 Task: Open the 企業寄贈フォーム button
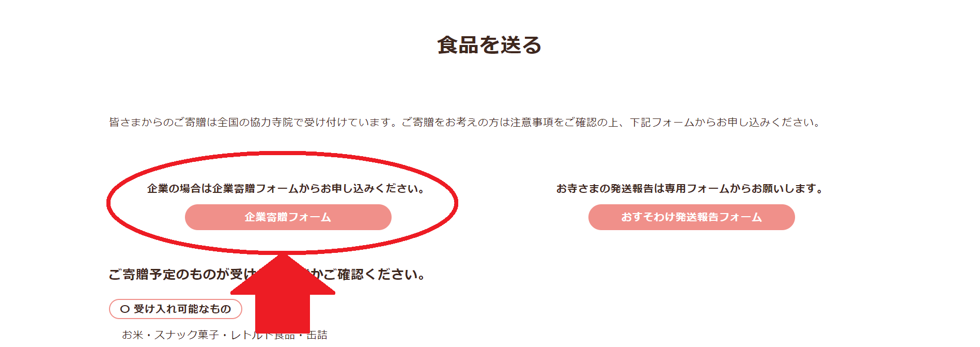288,217
